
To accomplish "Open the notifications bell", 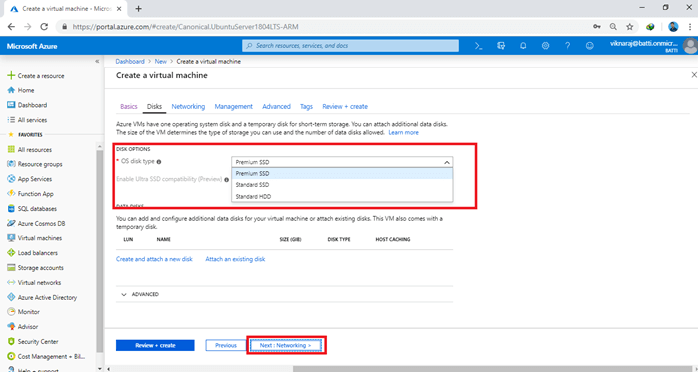I will 523,46.
